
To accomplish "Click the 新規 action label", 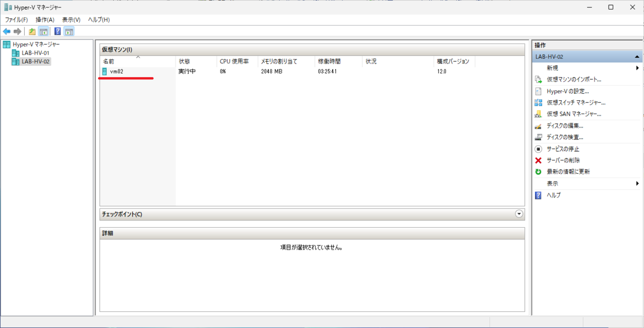I will (x=552, y=68).
